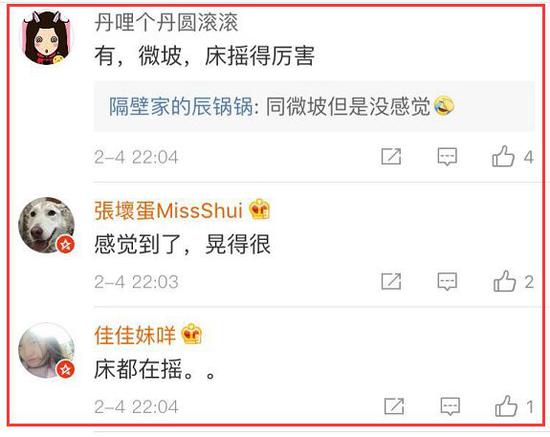Image resolution: width=550 pixels, height=437 pixels.
Task: Open 佳佳妹咩's profile avatar
Action: point(46,350)
